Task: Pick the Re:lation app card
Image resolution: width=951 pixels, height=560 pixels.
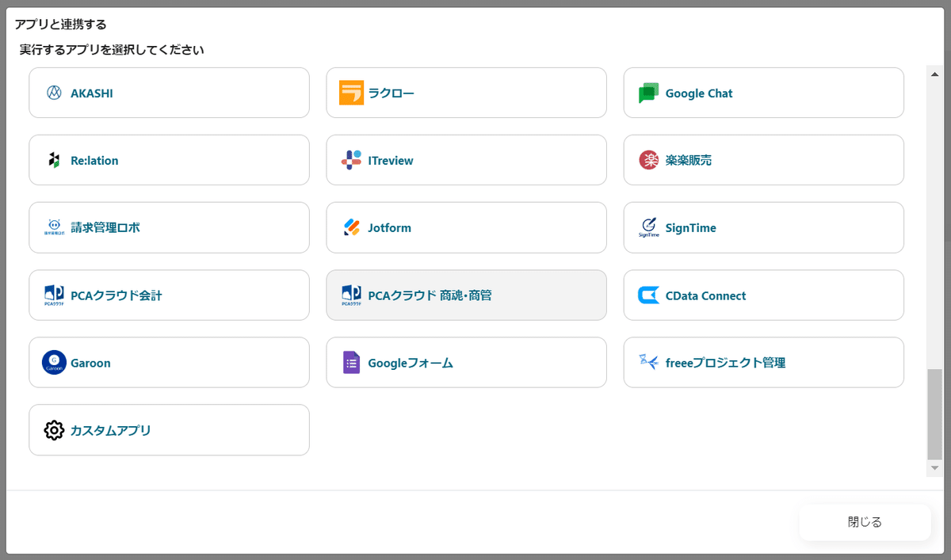Action: point(169,160)
